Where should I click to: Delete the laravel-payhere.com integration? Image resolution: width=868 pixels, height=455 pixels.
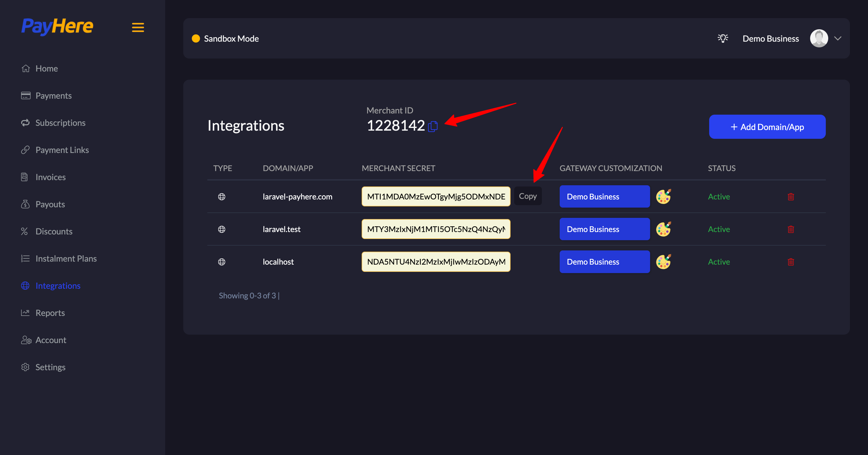tap(791, 197)
